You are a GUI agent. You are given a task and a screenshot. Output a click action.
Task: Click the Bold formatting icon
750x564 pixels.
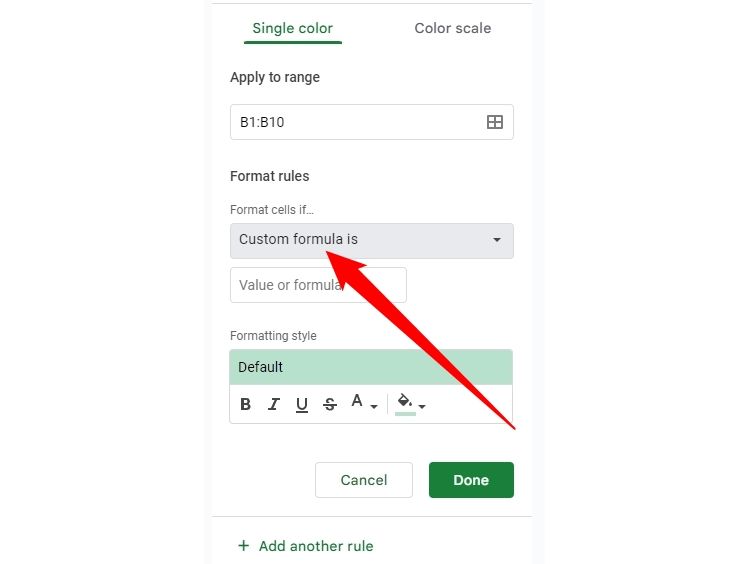pos(246,405)
